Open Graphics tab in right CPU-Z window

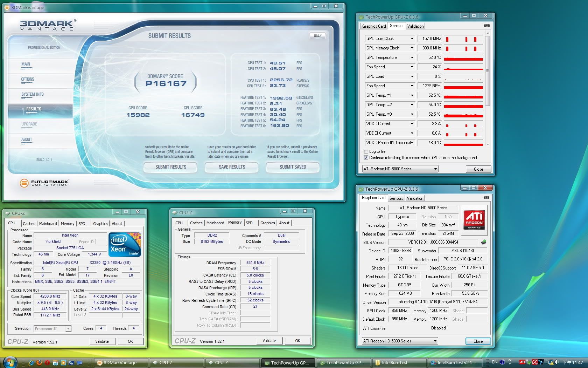pos(268,223)
